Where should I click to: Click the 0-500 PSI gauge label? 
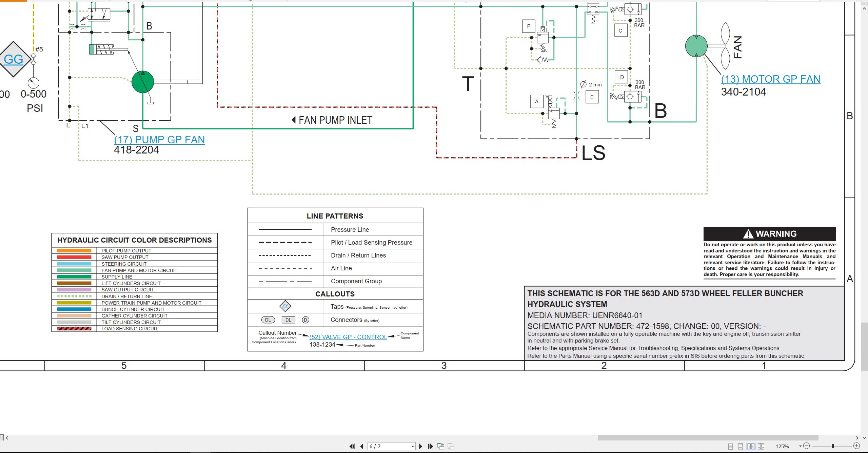(x=34, y=101)
